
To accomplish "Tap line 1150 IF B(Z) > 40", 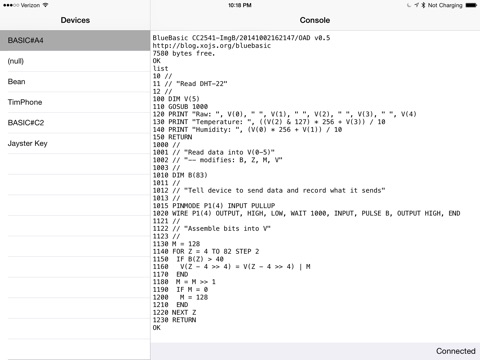I will click(x=188, y=259).
